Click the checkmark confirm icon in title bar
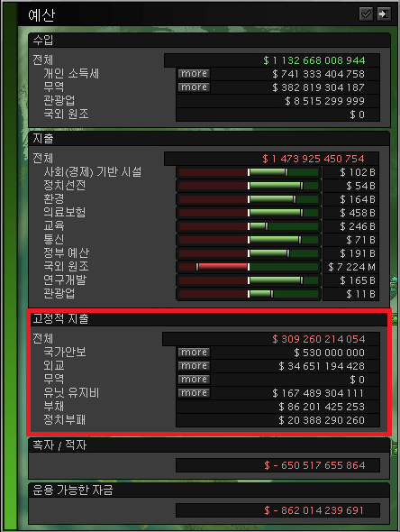Screen dimensions: 400x532 click(366, 14)
